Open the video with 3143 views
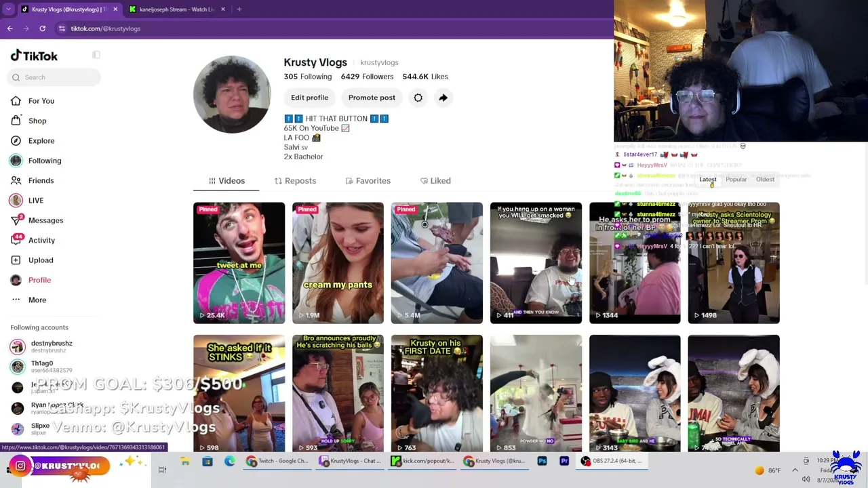This screenshot has width=868, height=488. [x=635, y=393]
